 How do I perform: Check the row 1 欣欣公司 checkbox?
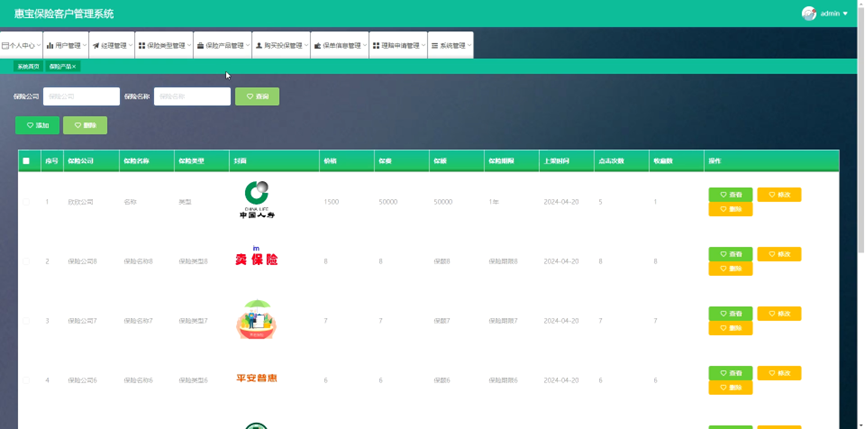26,202
